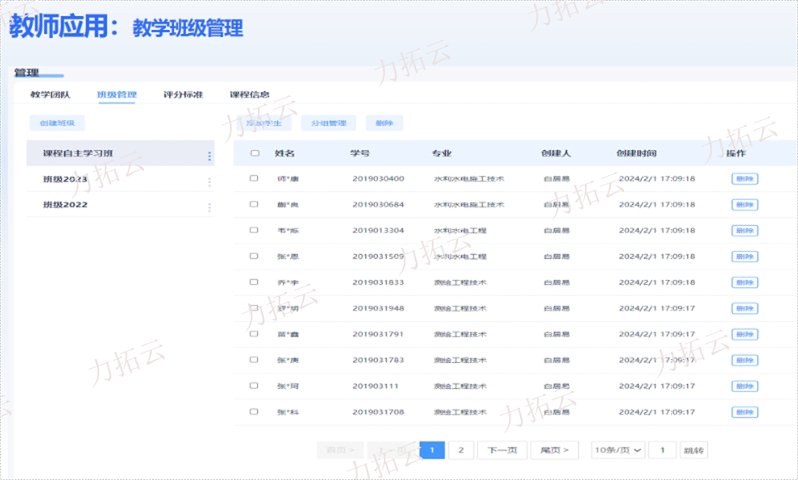
Task: Click the 学号 column header
Action: [360, 153]
